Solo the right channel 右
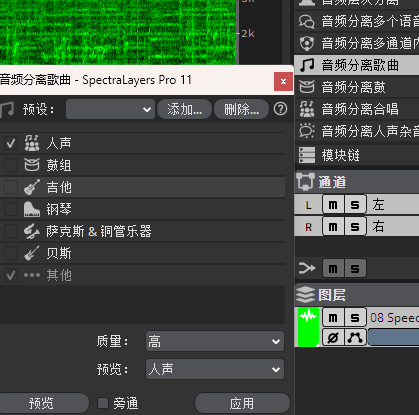The height and width of the screenshot is (415, 419). tap(355, 227)
